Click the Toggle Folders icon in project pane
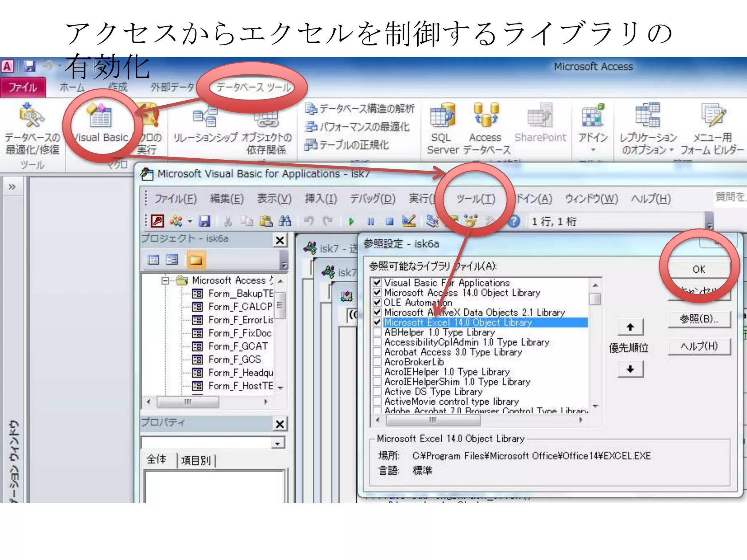 pyautogui.click(x=196, y=260)
